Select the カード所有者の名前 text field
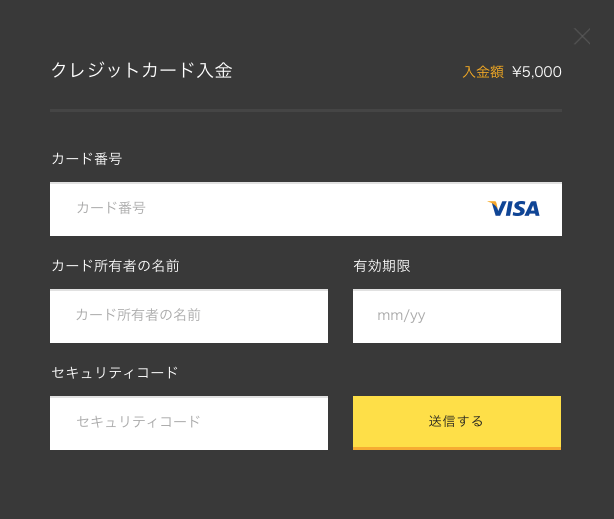 (x=189, y=316)
